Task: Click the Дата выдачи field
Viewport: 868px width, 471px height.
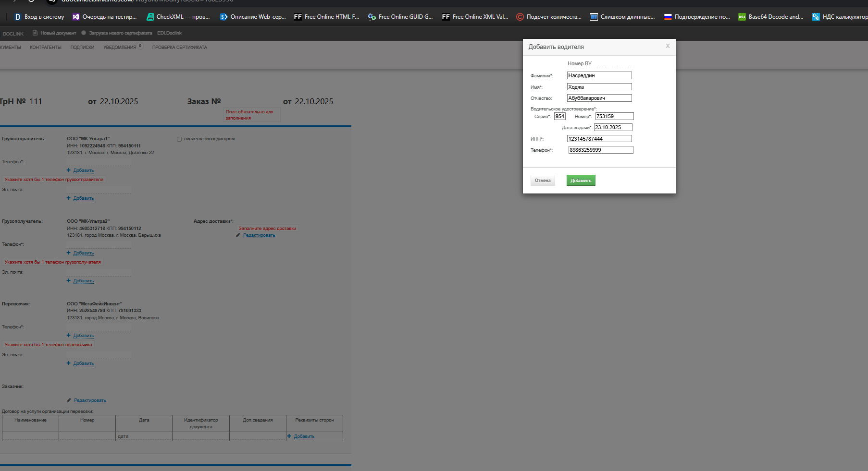Action: [x=613, y=127]
